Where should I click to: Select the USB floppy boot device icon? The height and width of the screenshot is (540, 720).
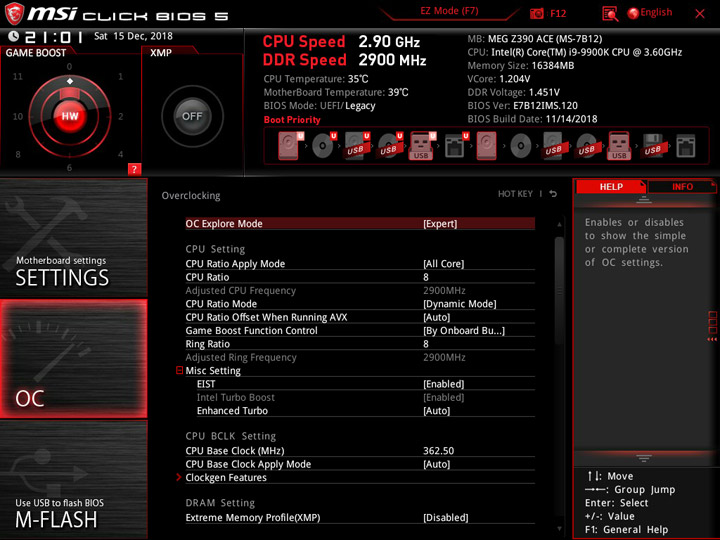[653, 146]
